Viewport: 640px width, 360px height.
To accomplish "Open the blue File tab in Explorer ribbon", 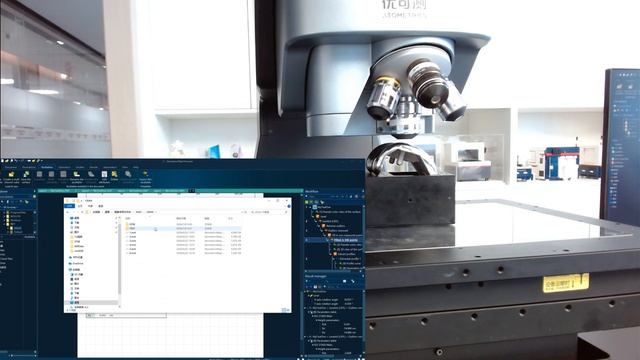I will (69, 206).
